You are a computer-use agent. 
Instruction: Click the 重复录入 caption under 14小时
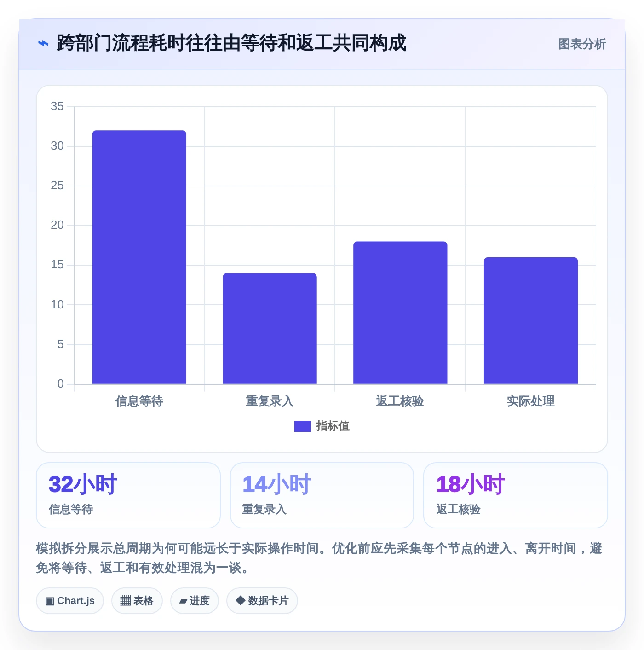pos(264,509)
